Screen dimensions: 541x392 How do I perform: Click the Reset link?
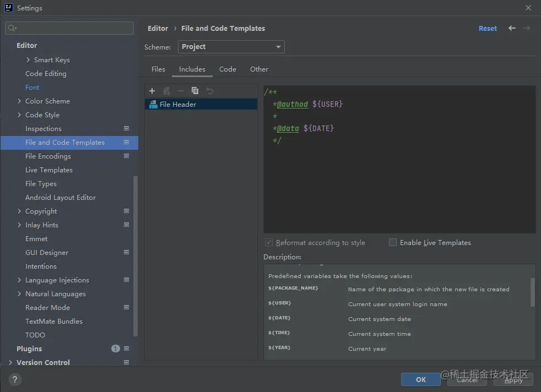(x=488, y=28)
